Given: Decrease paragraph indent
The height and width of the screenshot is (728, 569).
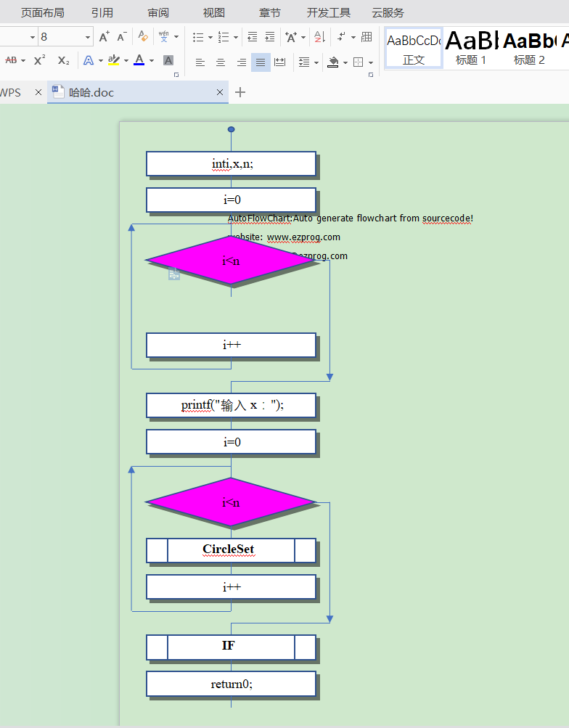Looking at the screenshot, I should 252,37.
